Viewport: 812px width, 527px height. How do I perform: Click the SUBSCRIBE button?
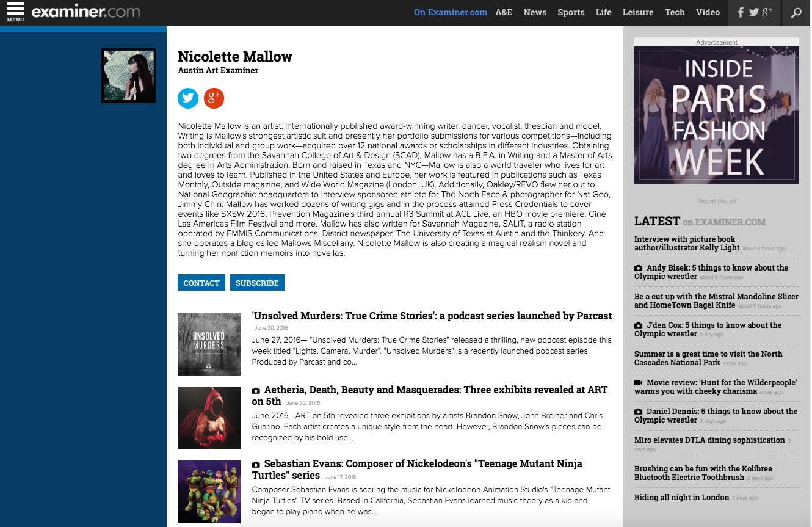(257, 283)
